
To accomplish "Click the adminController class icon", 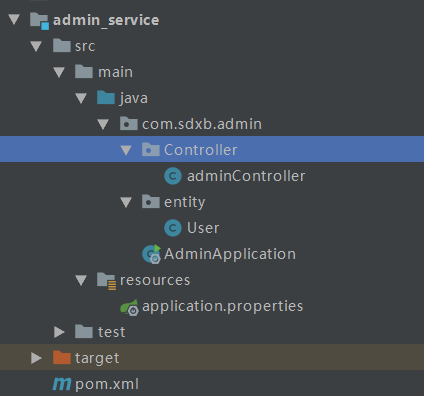I will [173, 176].
